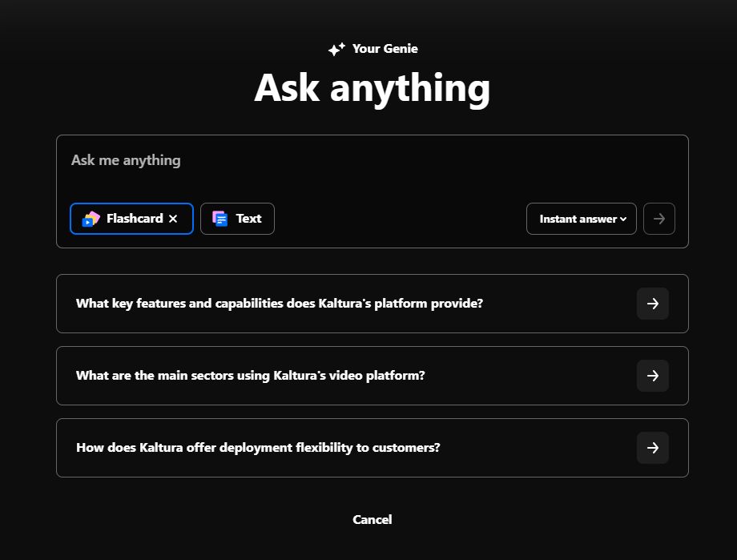Cancel the Genie dialog

click(x=373, y=520)
